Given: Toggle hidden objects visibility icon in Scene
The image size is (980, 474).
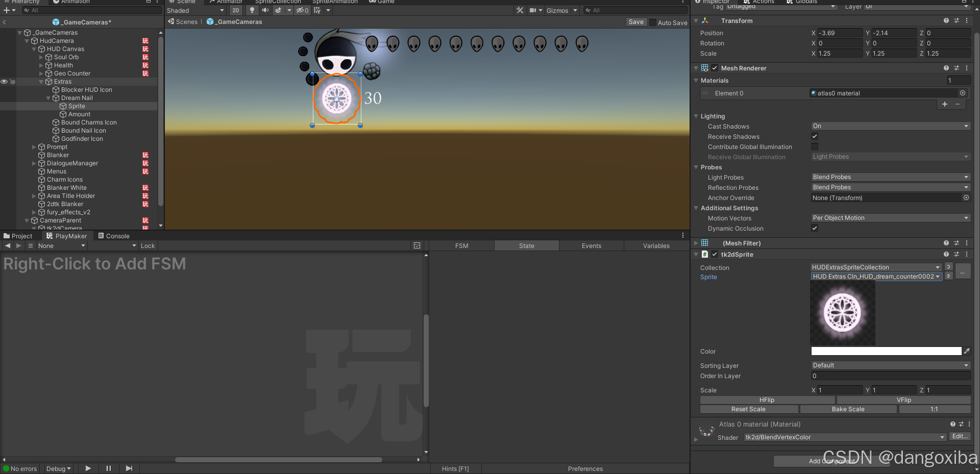Looking at the screenshot, I should point(302,10).
